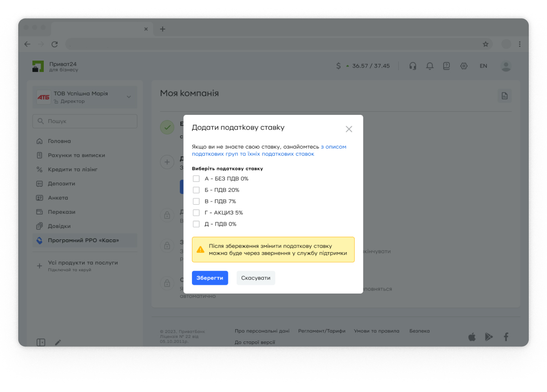The height and width of the screenshot is (392, 547).
Task: Open the settings gear icon
Action: click(464, 66)
